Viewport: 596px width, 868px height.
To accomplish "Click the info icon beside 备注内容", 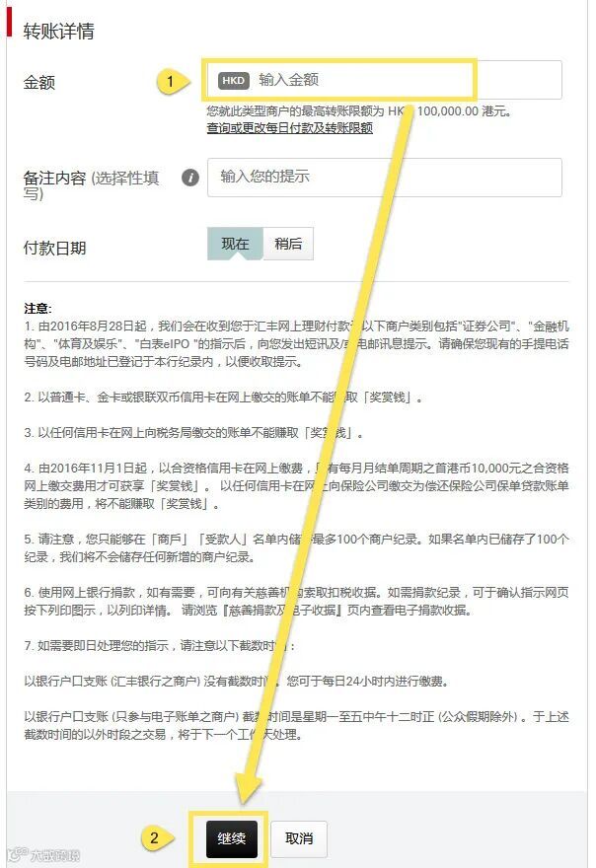I will coord(190,178).
